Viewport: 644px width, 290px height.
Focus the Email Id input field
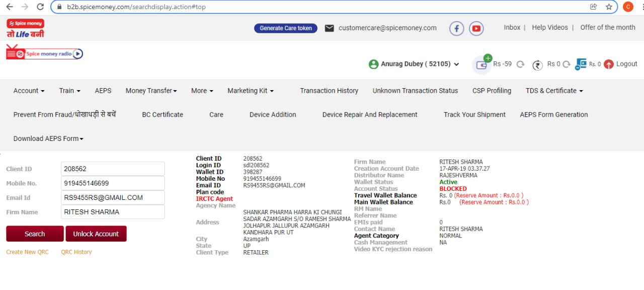pyautogui.click(x=113, y=197)
